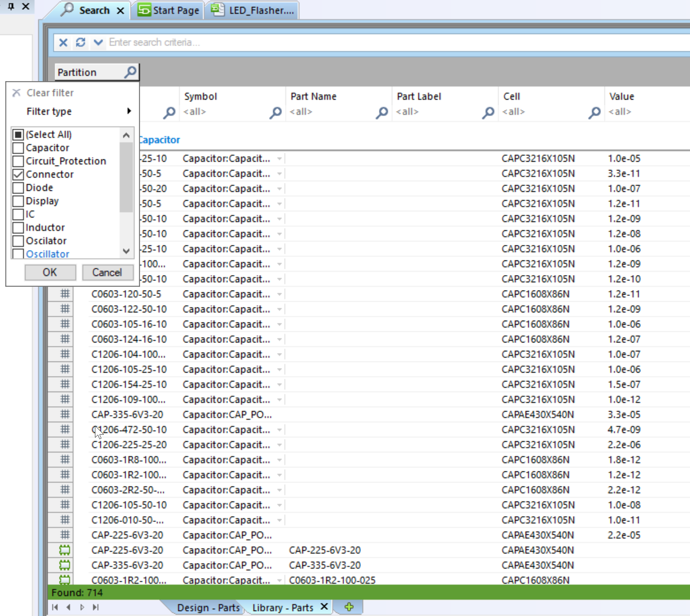Image resolution: width=690 pixels, height=616 pixels.
Task: Select the C1206-109-100 part number cell
Action: pyautogui.click(x=128, y=400)
